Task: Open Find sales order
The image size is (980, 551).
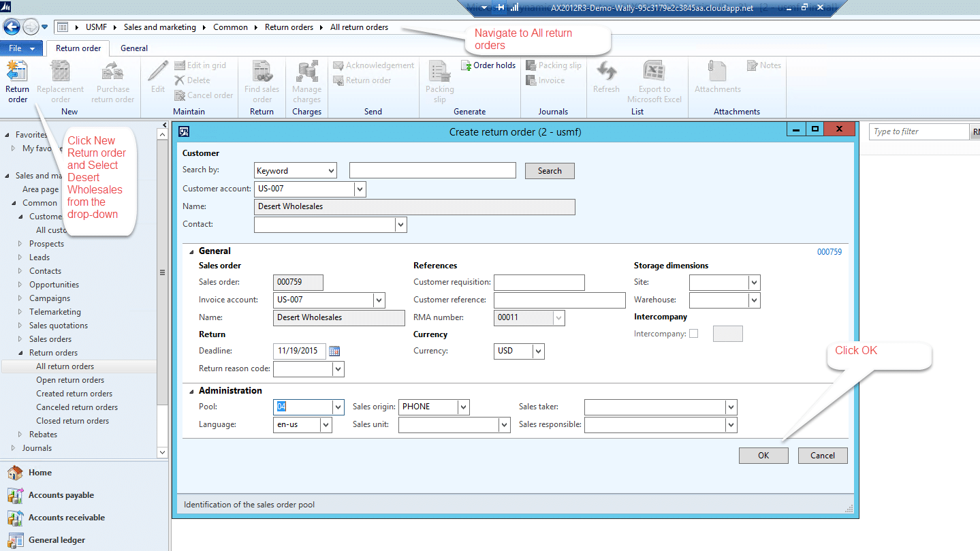Action: (262, 80)
